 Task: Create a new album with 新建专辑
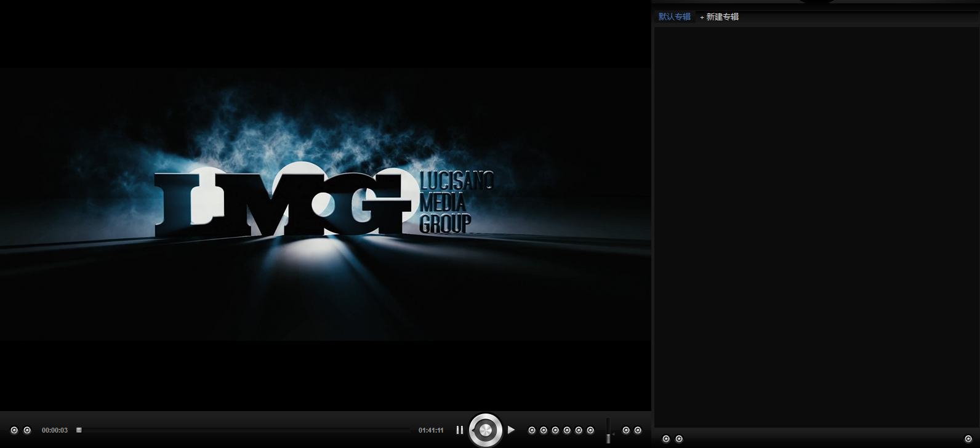click(720, 17)
